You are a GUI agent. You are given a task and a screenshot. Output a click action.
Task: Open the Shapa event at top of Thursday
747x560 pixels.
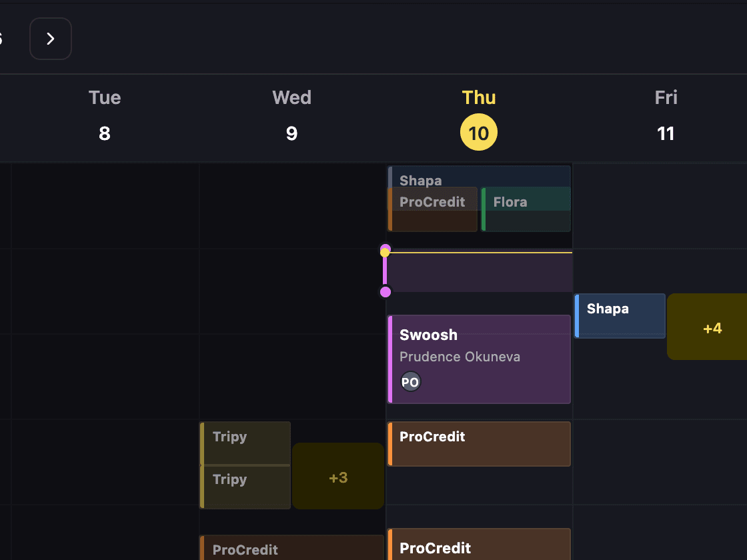479,176
